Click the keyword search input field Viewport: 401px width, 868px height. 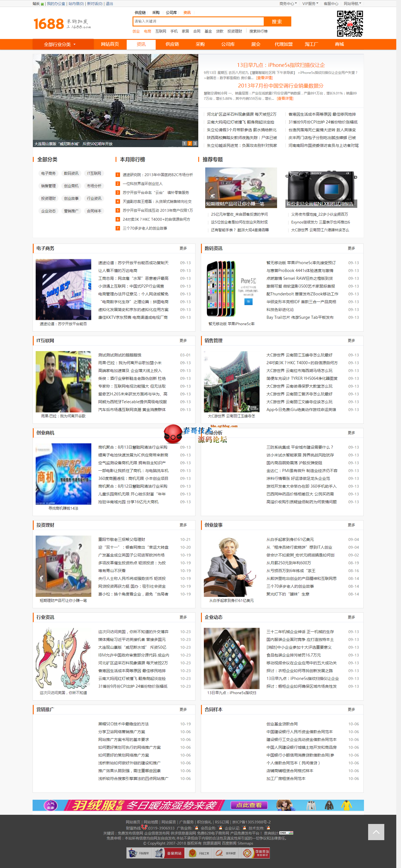pyautogui.click(x=198, y=21)
